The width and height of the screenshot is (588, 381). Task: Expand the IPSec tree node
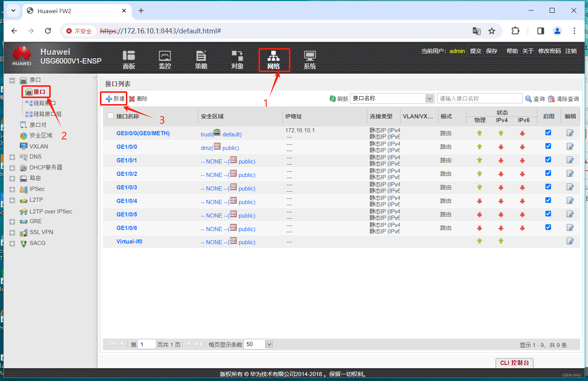coord(12,189)
